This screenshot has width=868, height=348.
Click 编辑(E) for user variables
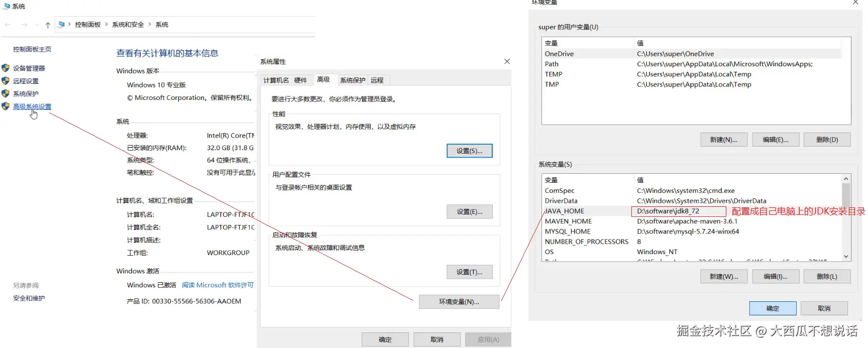coord(776,140)
